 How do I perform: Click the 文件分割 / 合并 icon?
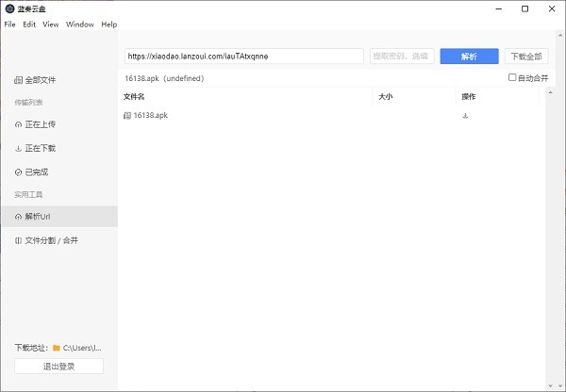pyautogui.click(x=18, y=240)
